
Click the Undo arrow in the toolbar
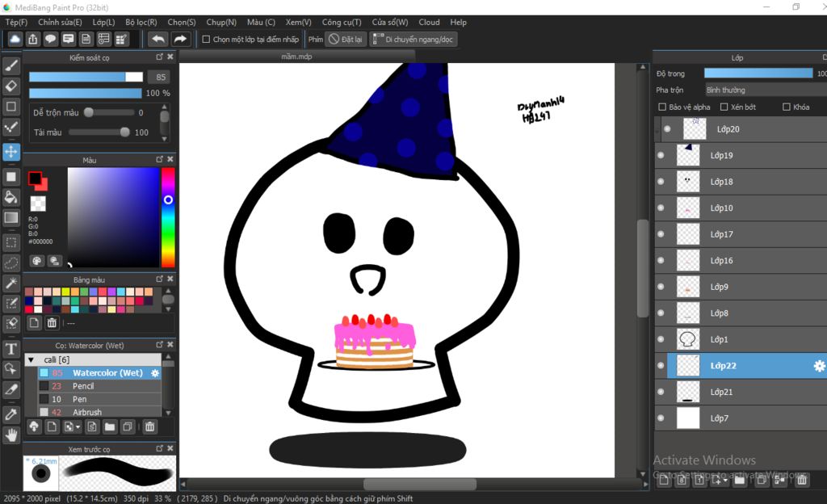coord(157,39)
